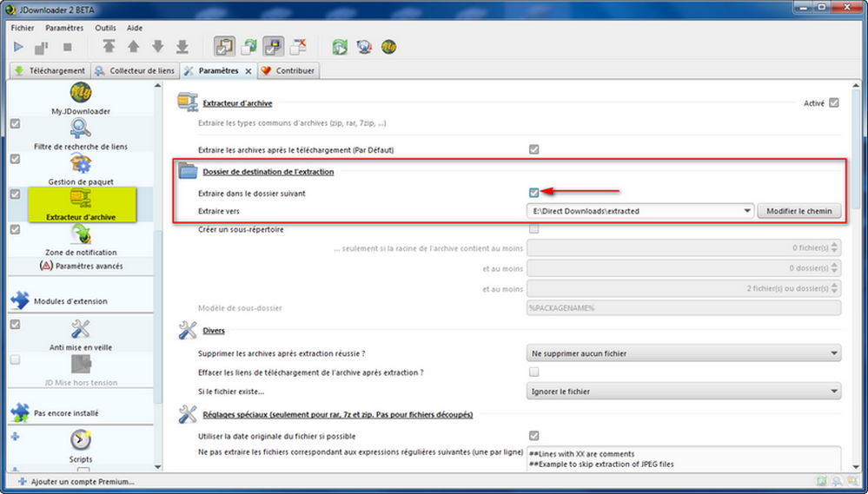Image resolution: width=868 pixels, height=494 pixels.
Task: Enable Créer un sous-répertoire checkbox
Action: pyautogui.click(x=533, y=229)
